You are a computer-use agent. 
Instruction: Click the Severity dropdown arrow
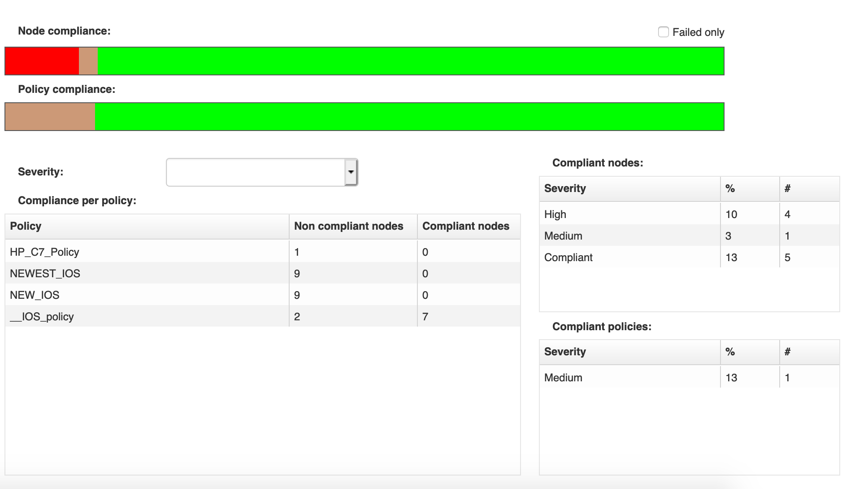point(350,171)
